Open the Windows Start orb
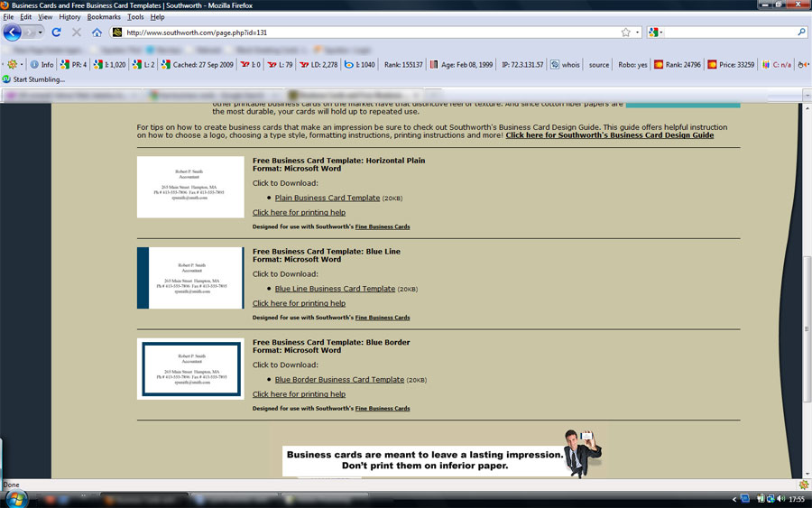Screen dimensions: 812x508 pyautogui.click(x=15, y=500)
